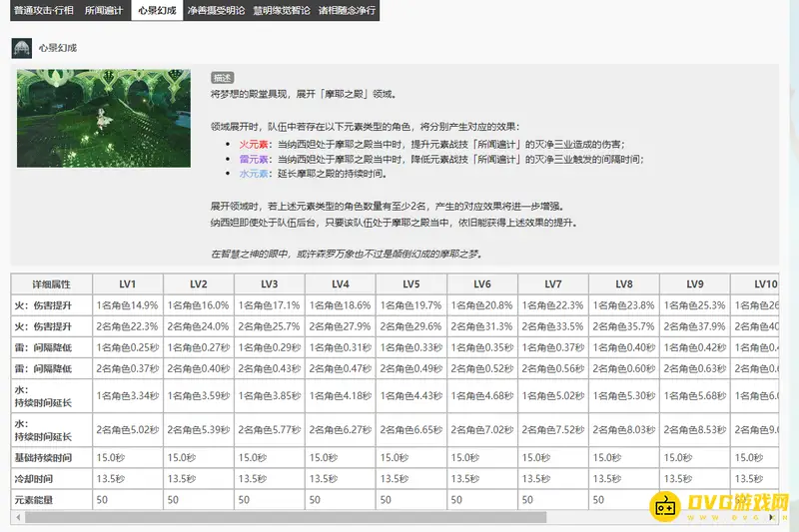Click the 描述 label badge
Image resolution: width=799 pixels, height=532 pixels.
[223, 77]
